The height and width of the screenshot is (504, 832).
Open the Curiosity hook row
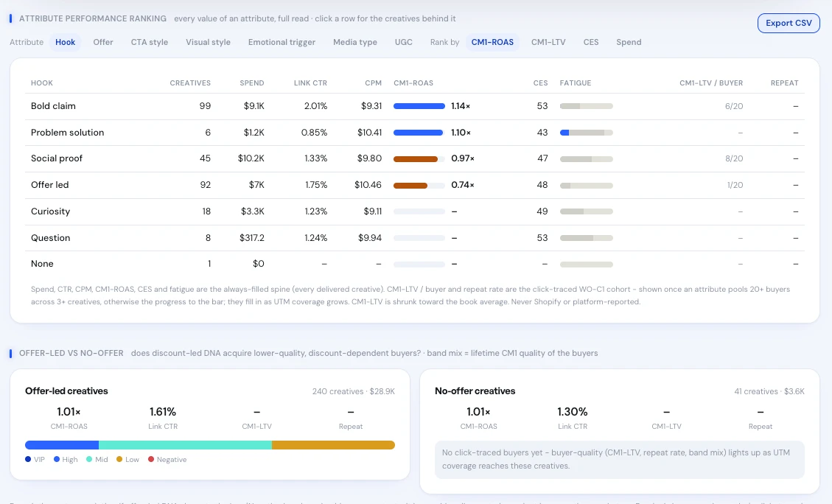click(414, 211)
